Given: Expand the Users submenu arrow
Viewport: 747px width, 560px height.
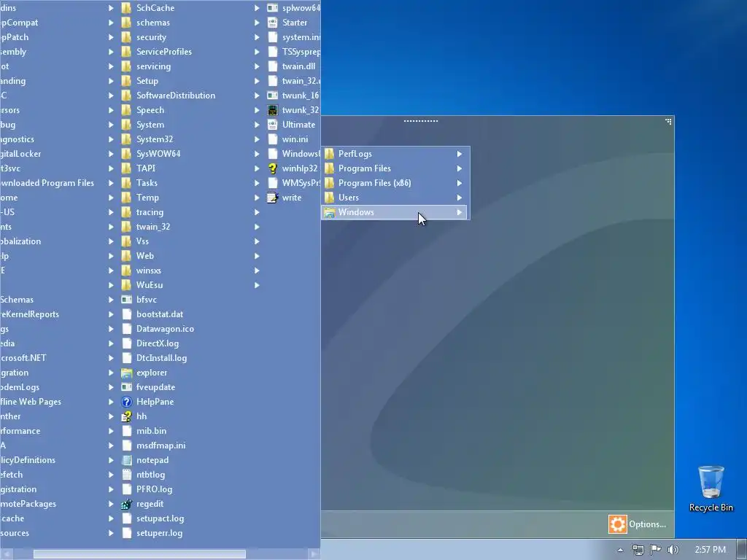Looking at the screenshot, I should click(x=460, y=198).
